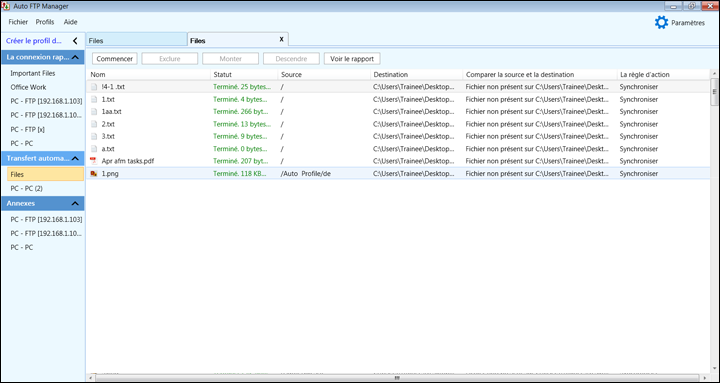The height and width of the screenshot is (383, 720).
Task: Click the Commencer button
Action: [x=115, y=59]
